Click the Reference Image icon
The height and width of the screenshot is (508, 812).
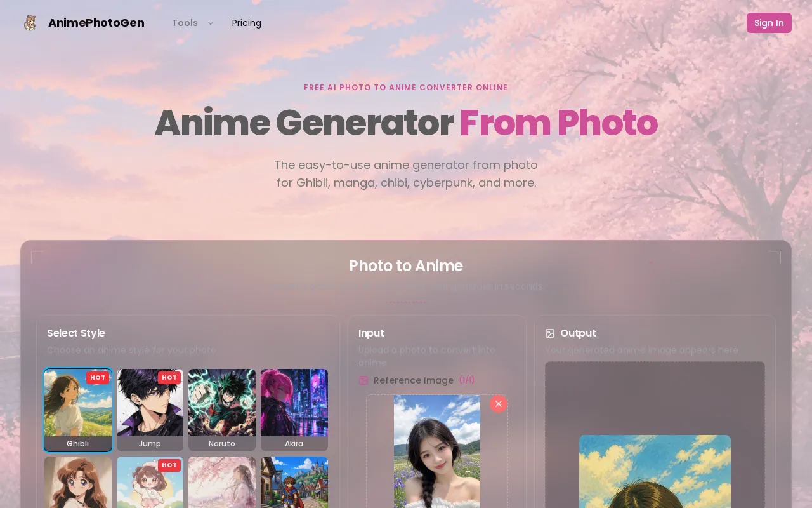point(363,380)
